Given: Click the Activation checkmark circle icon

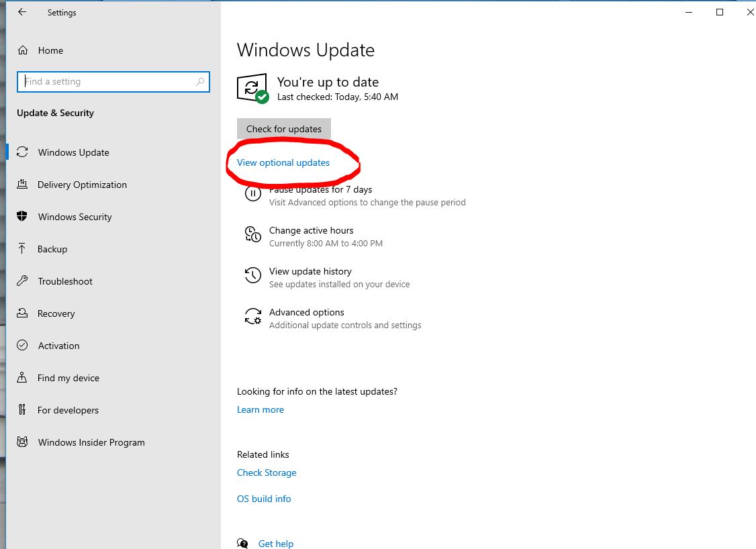Looking at the screenshot, I should point(22,345).
